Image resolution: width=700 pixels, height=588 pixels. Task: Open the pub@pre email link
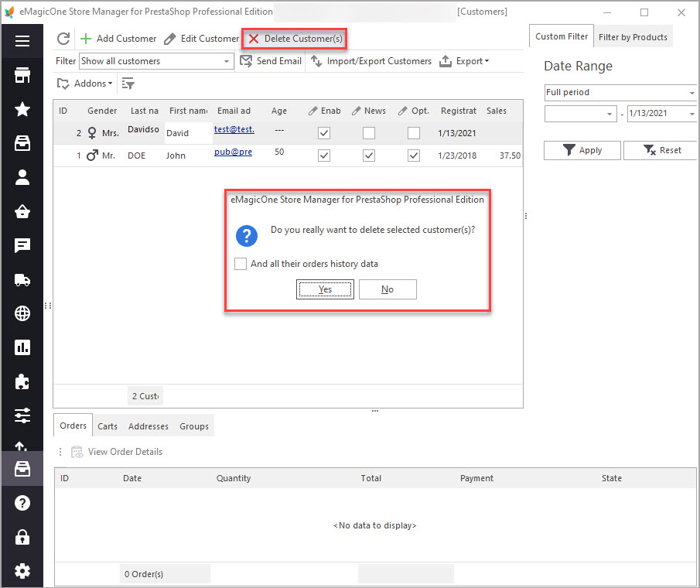[x=233, y=152]
